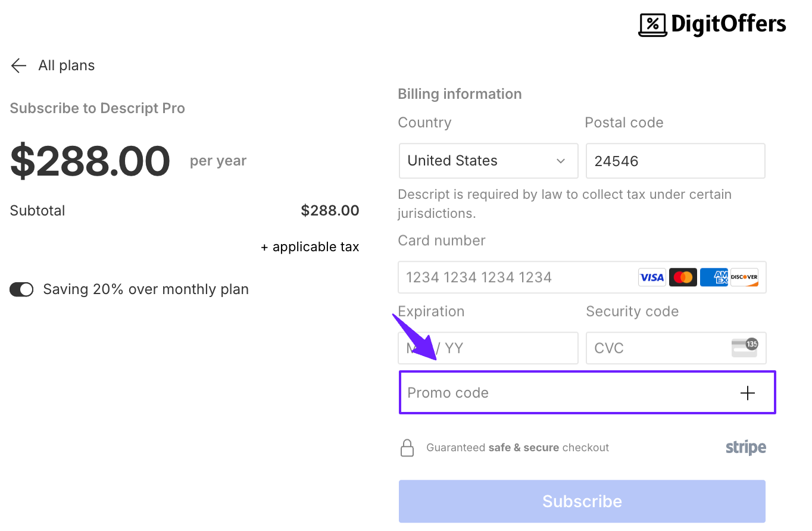Click the Subtotal $288.00 amount
Screen dimensions: 812x531
pos(330,211)
